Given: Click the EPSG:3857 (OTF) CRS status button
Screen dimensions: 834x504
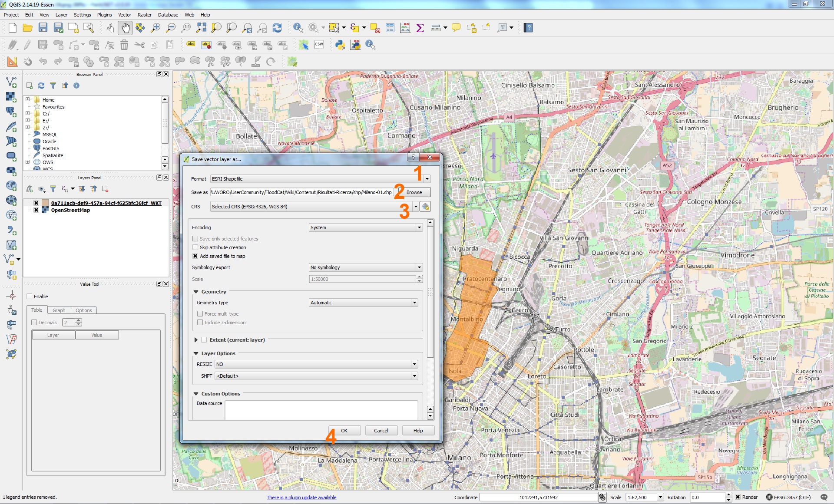Looking at the screenshot, I should pyautogui.click(x=788, y=497).
